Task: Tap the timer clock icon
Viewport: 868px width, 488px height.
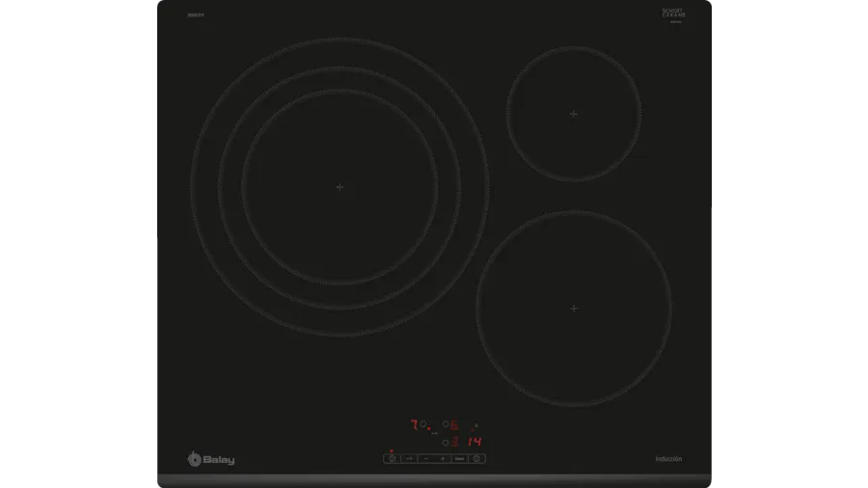Action: click(x=476, y=459)
